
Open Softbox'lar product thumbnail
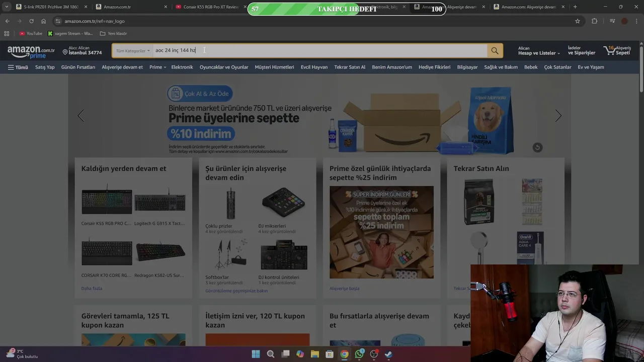coord(231,254)
